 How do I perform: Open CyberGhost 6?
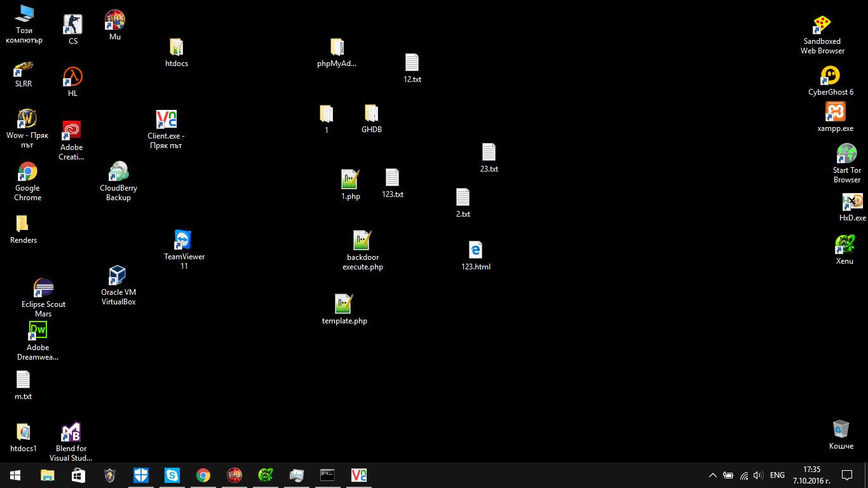click(831, 81)
